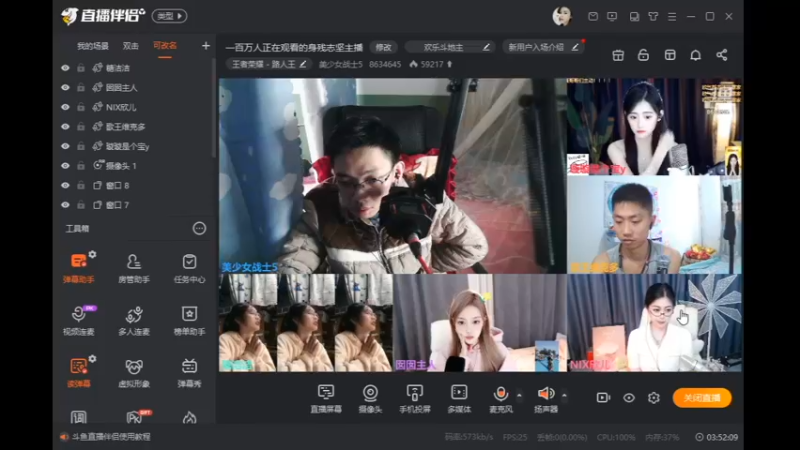This screenshot has width=800, height=450.
Task: Click the layout panel icon in top toolbar
Action: click(x=670, y=55)
